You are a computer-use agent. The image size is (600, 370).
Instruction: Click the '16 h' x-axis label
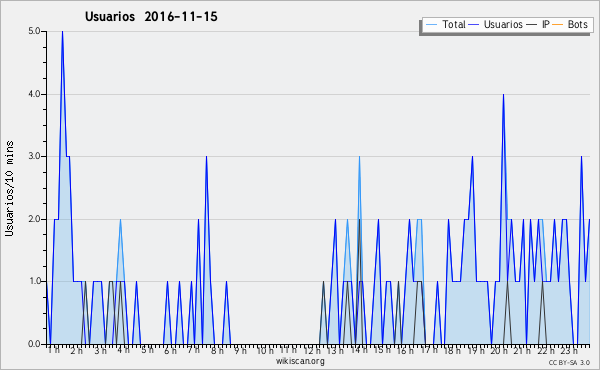pos(406,351)
